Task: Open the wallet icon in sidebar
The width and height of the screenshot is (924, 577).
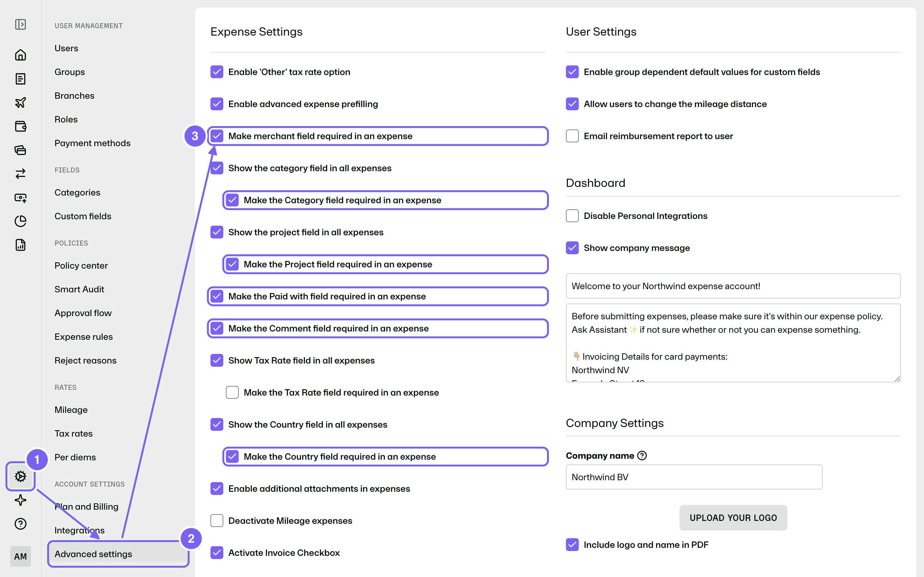Action: [x=20, y=126]
